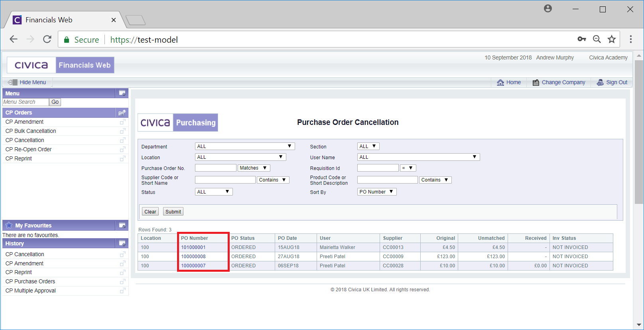Reload the page with the refresh icon

pos(47,39)
